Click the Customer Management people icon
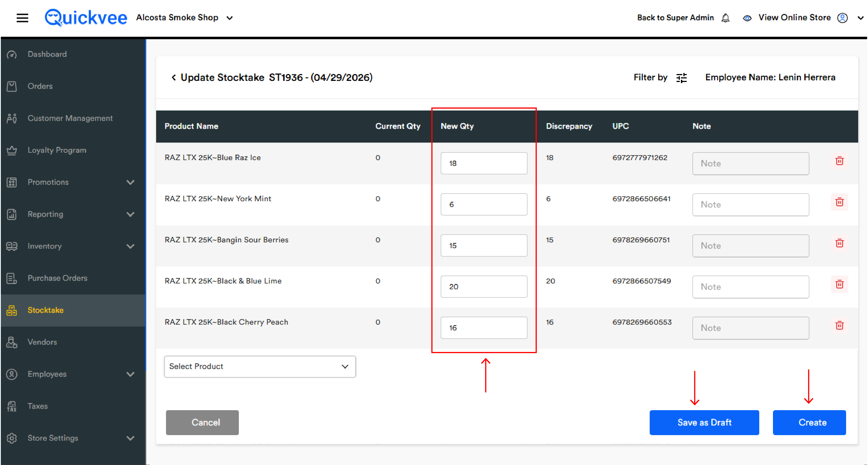This screenshot has height=465, width=868. tap(12, 118)
